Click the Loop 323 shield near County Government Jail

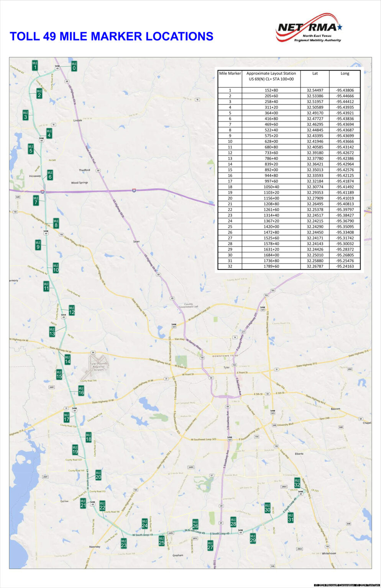point(173,325)
